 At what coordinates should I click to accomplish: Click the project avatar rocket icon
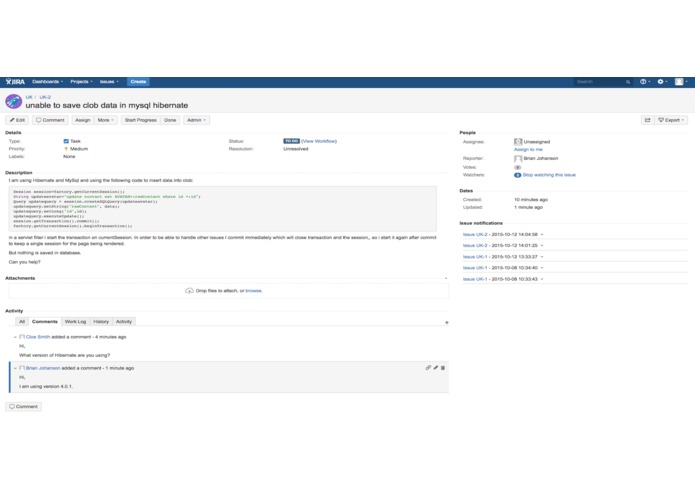13,101
